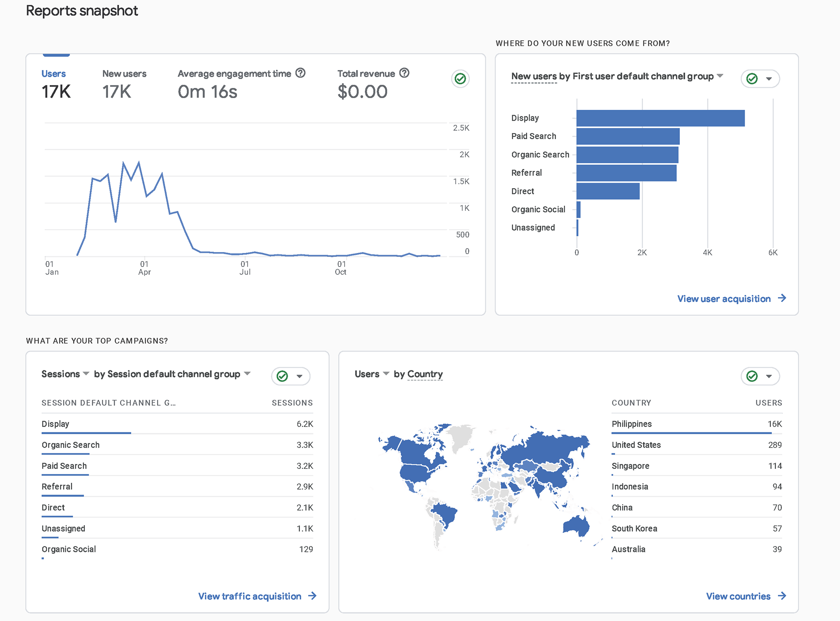Click the Display bar in channel chart

point(660,118)
